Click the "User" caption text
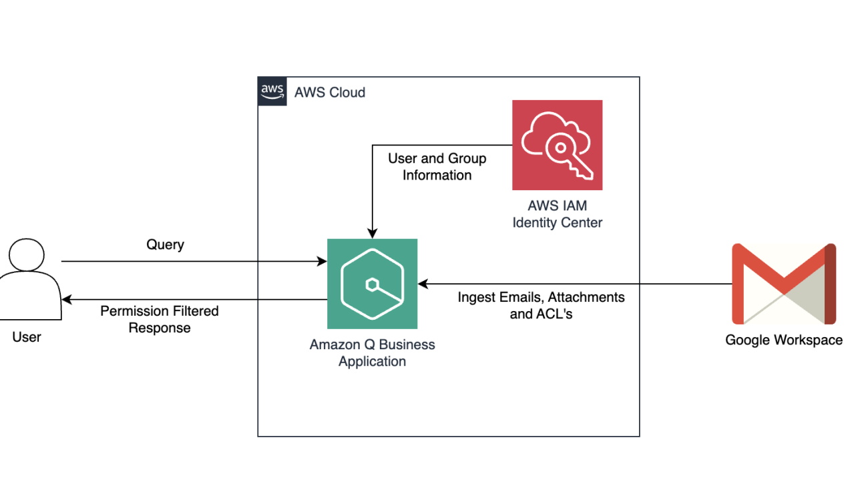 (27, 337)
